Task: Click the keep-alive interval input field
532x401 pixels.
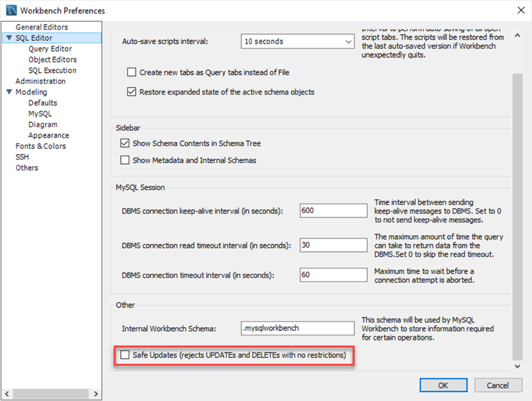Action: [333, 211]
